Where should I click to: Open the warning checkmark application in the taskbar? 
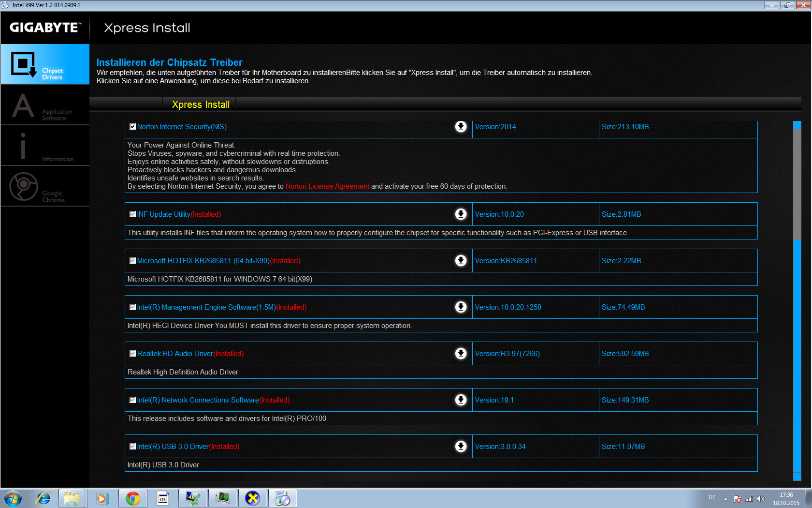(193, 498)
